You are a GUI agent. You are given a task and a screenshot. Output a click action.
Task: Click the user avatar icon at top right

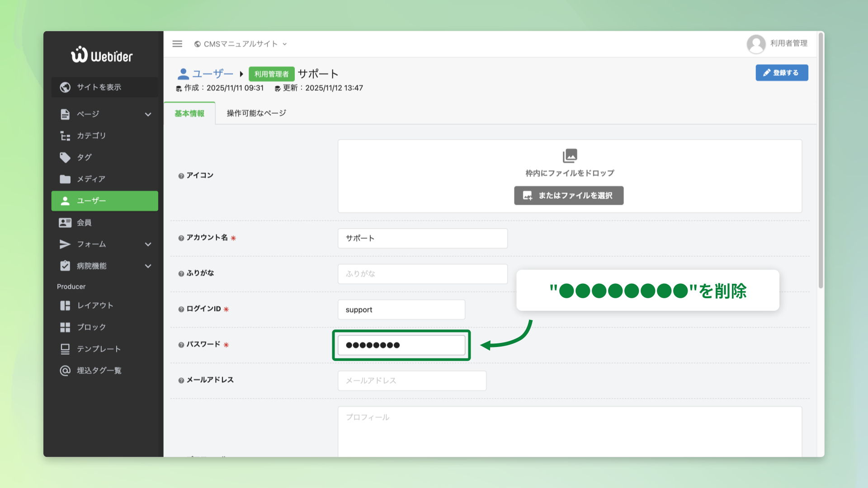[x=756, y=44]
